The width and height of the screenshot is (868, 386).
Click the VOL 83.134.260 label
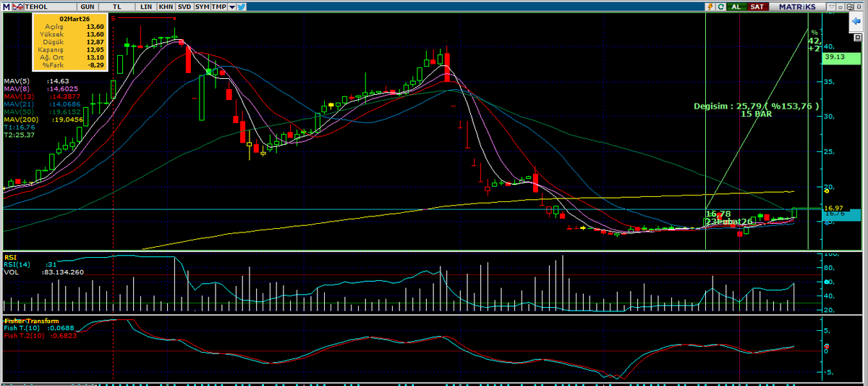click(43, 272)
